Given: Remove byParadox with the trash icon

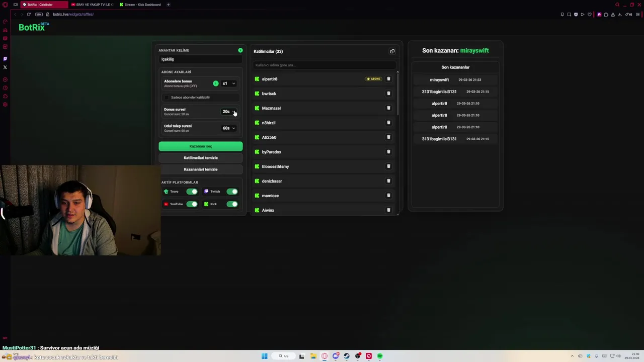Looking at the screenshot, I should 388,152.
